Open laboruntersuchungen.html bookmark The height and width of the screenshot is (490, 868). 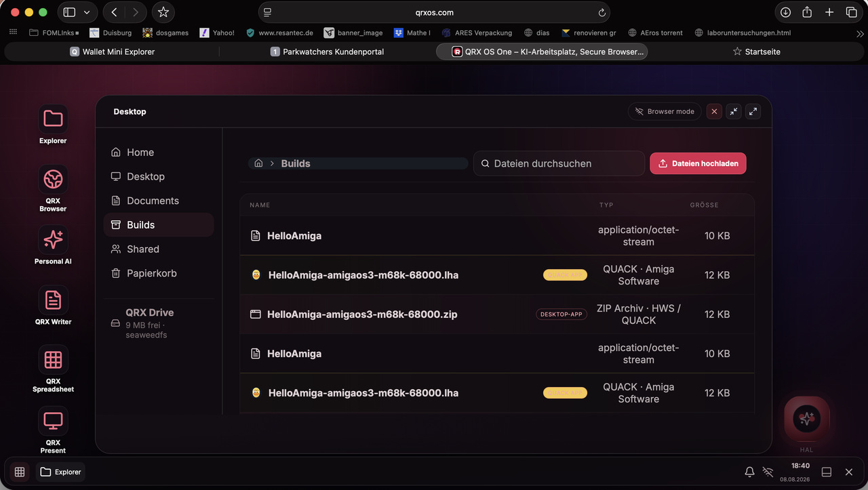743,33
